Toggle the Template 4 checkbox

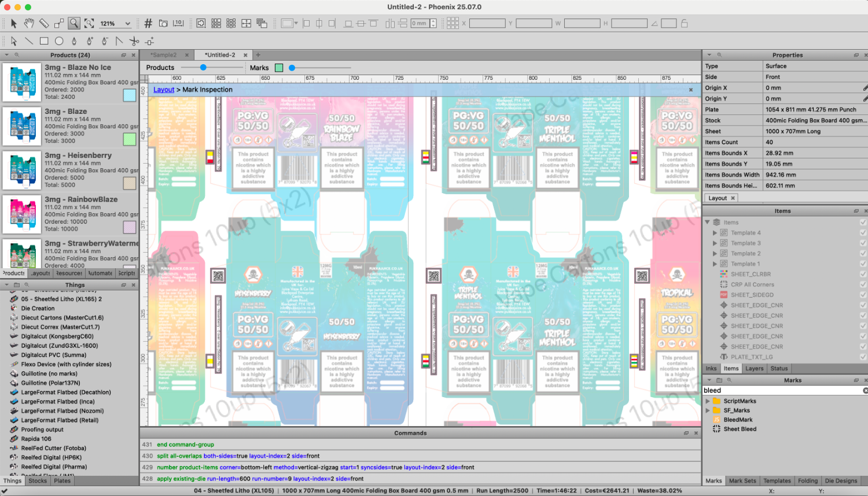[863, 233]
